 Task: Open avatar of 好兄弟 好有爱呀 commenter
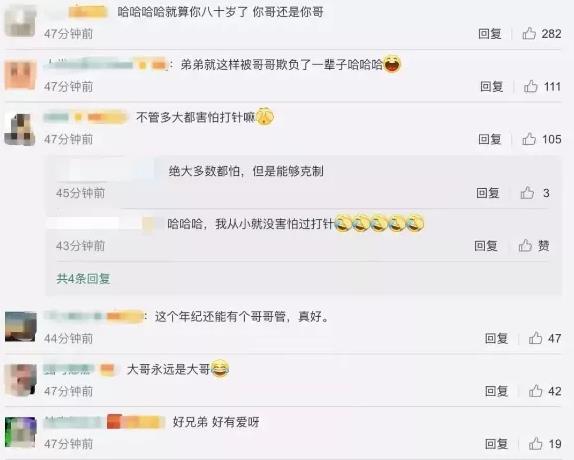[x=20, y=433]
